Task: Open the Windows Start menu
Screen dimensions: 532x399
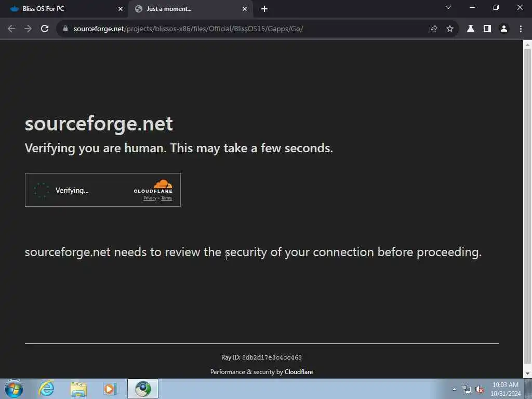Action: (14, 389)
